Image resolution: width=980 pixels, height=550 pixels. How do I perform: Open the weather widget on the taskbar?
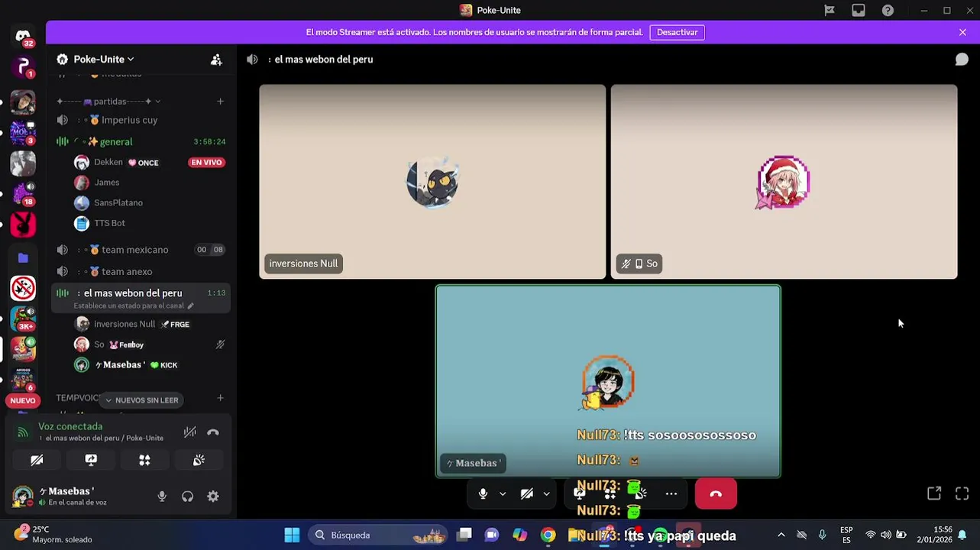coord(53,535)
